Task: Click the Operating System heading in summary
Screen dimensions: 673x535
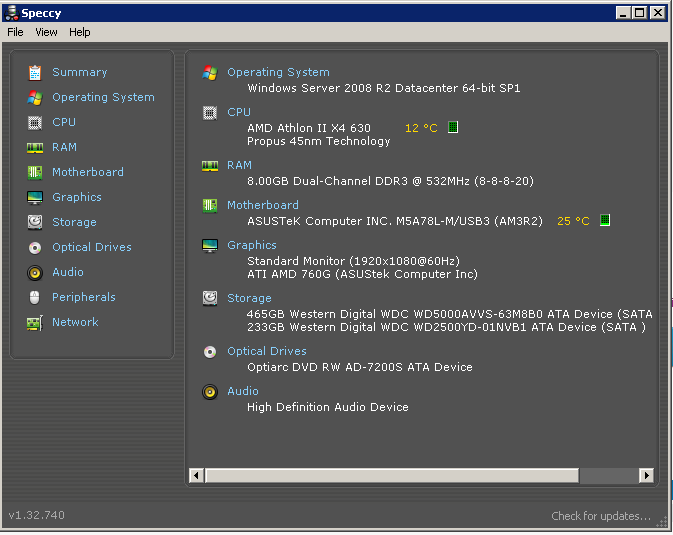Action: [279, 73]
